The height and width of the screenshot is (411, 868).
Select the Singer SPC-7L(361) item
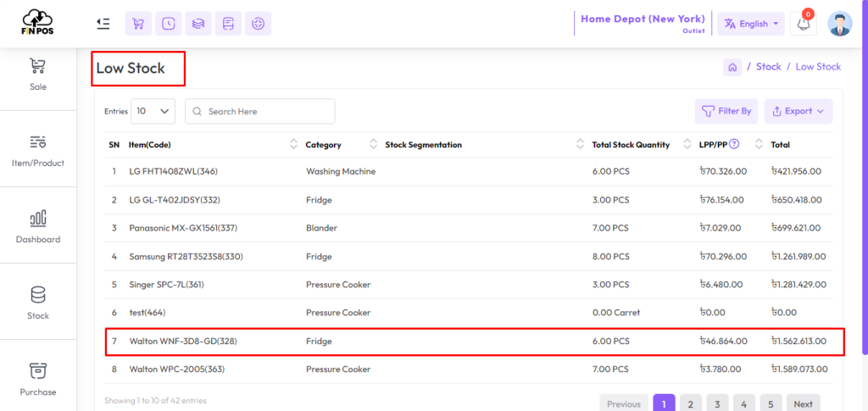[x=167, y=285]
